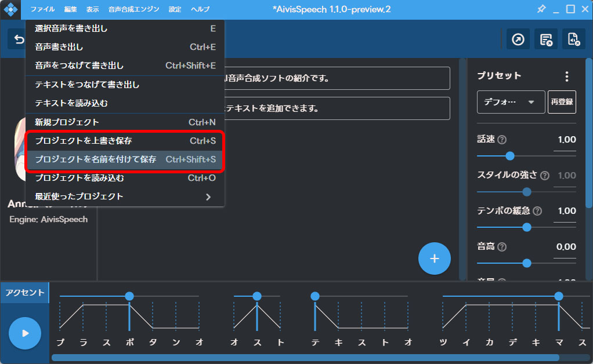Click the document import icon in toolbar
The image size is (593, 364).
pyautogui.click(x=573, y=39)
